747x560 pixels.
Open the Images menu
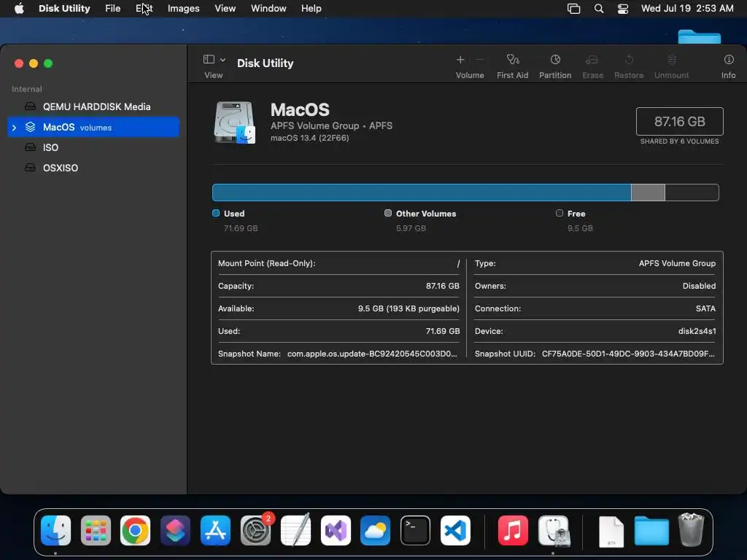(x=183, y=9)
